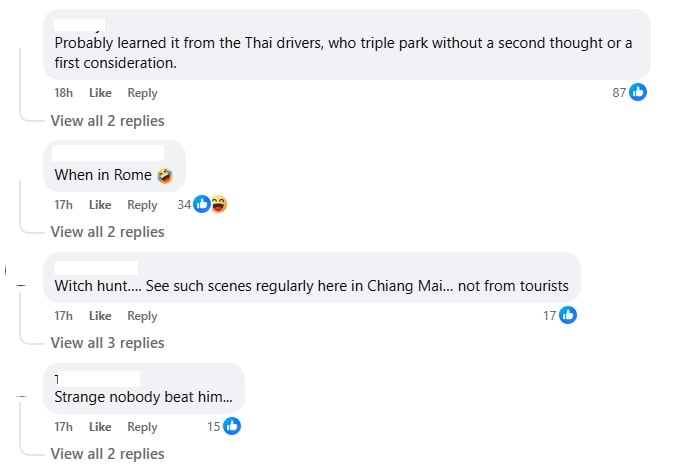Reply to 'Strange nobody beat him' comment

pyautogui.click(x=142, y=427)
